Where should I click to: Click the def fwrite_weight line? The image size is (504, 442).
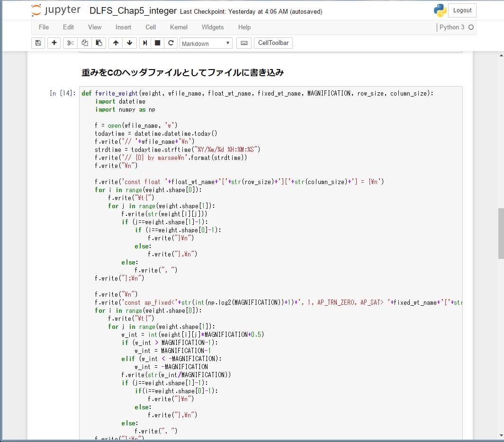258,93
